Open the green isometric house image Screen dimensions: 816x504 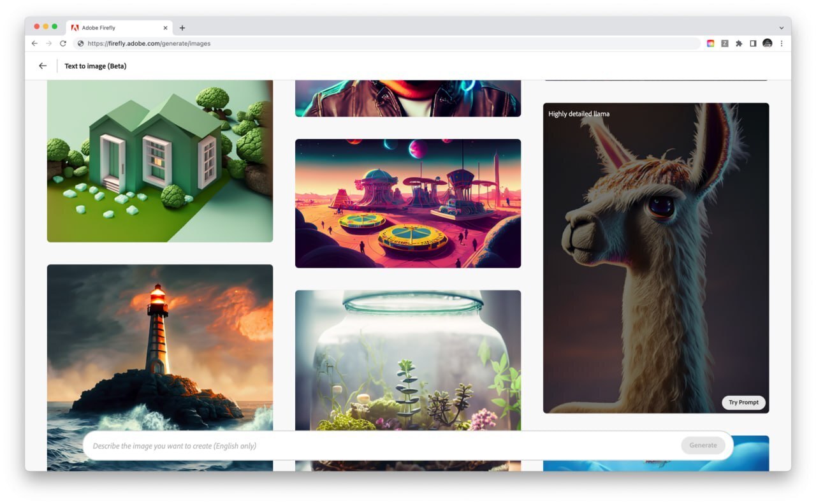point(159,161)
